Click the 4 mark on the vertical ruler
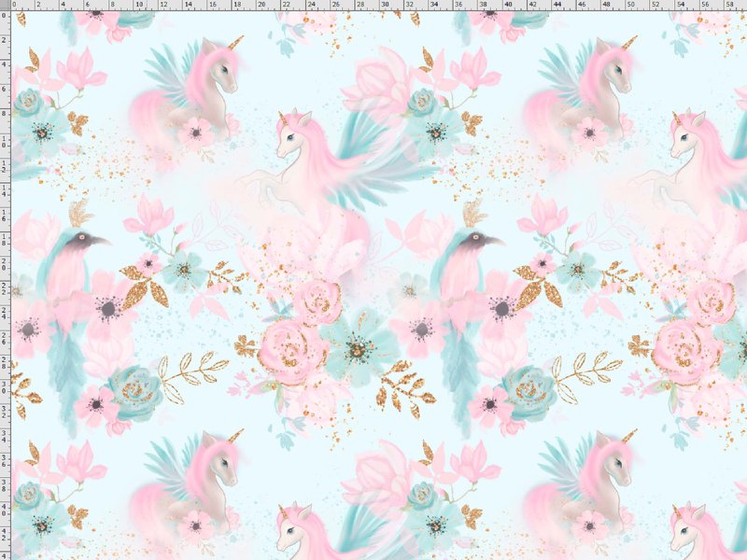 (x=5, y=64)
